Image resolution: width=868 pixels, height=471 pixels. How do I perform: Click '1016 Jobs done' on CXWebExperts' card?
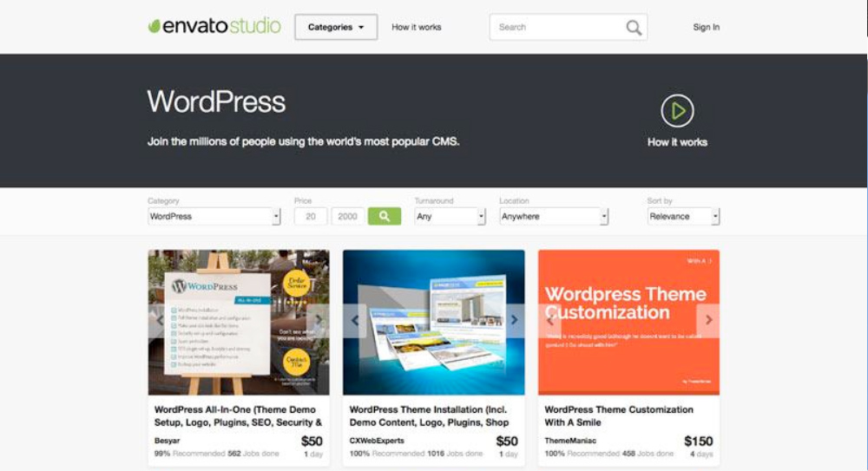[x=455, y=454]
